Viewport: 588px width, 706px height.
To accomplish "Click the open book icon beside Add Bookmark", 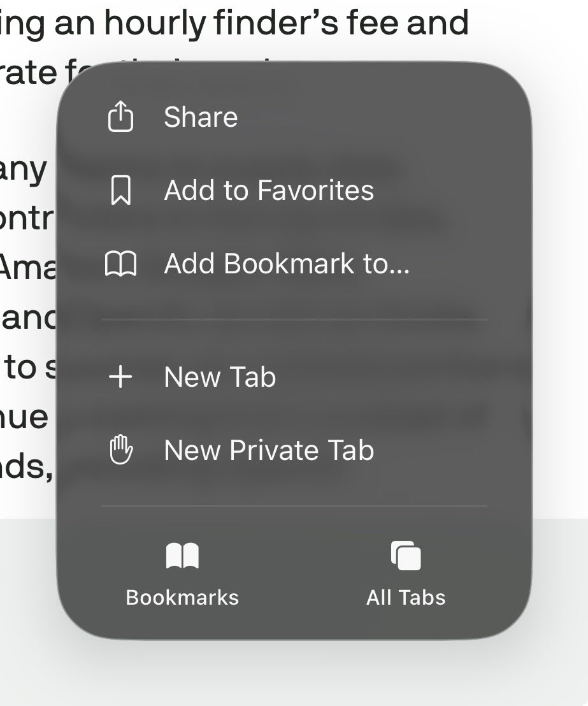I will click(x=120, y=263).
